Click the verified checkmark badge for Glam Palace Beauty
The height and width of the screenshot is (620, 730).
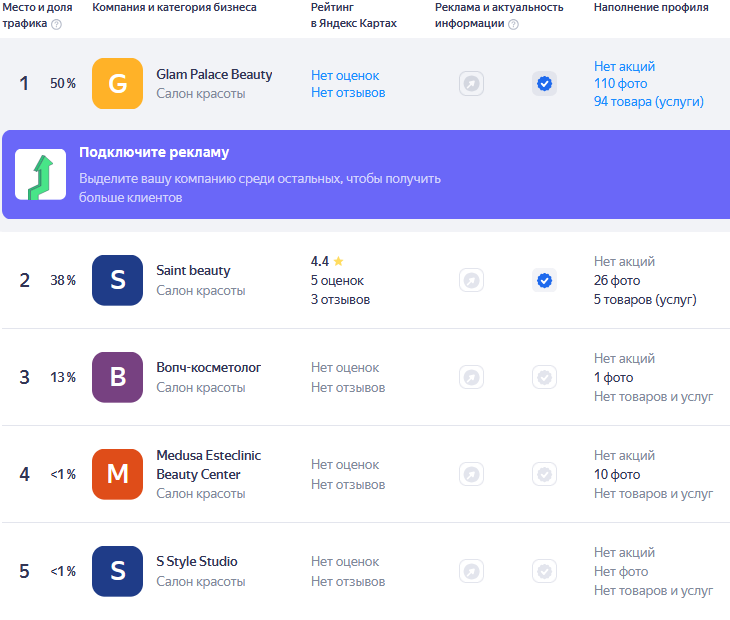544,84
